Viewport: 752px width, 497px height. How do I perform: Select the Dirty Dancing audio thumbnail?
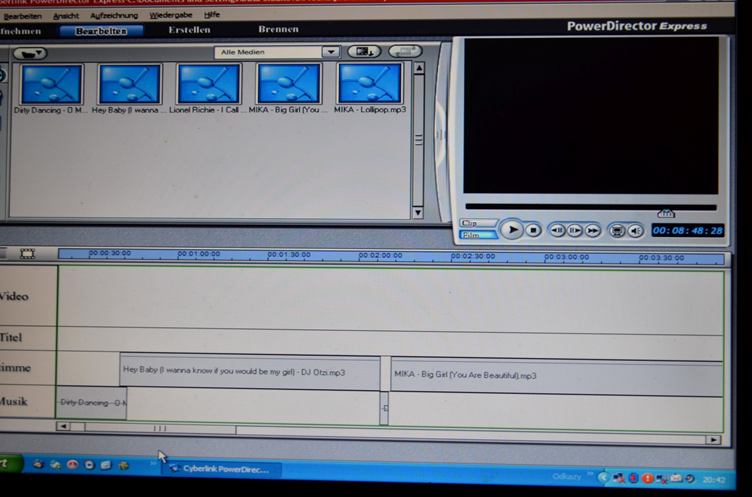pos(51,84)
